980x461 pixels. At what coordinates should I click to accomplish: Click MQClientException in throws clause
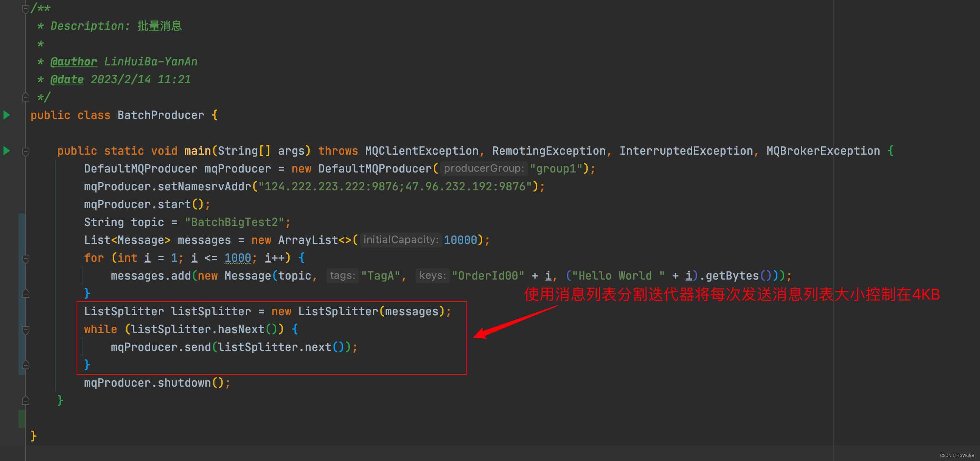[422, 151]
